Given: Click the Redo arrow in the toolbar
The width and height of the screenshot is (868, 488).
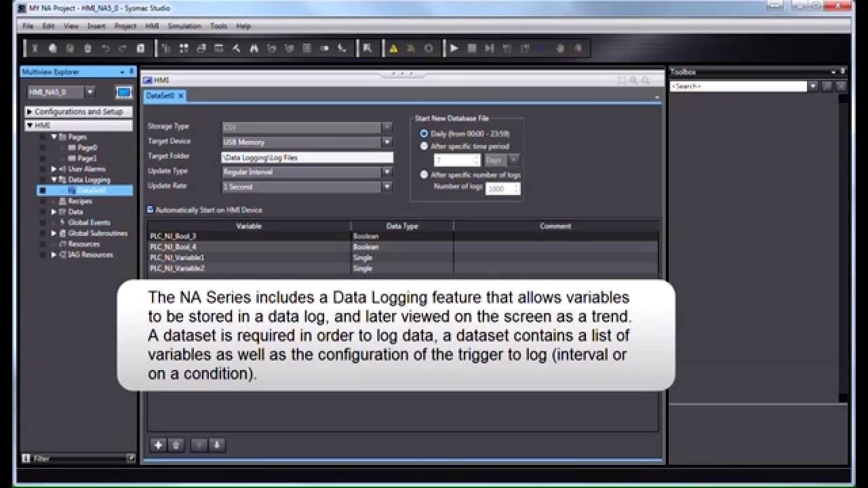Looking at the screenshot, I should 123,49.
